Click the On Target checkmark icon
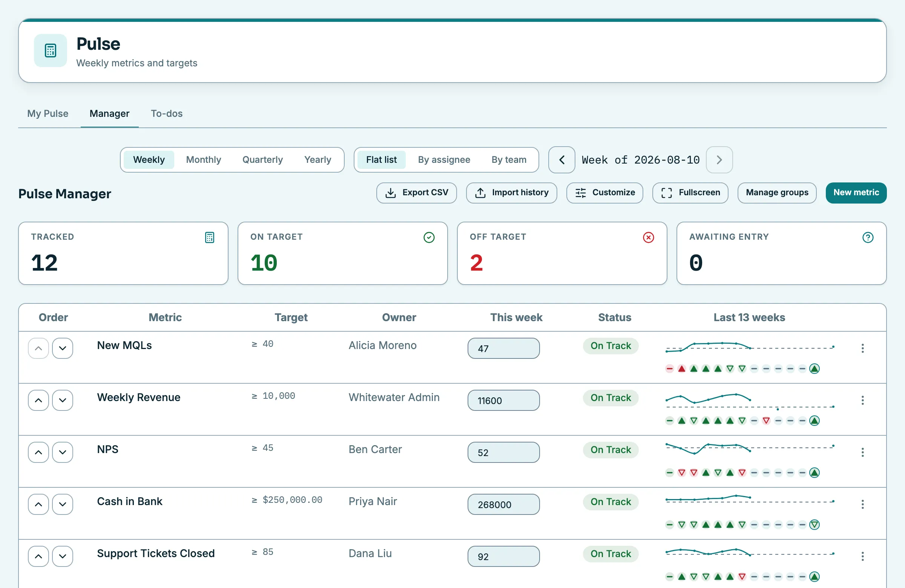Screen dimensions: 905x588 (429, 237)
